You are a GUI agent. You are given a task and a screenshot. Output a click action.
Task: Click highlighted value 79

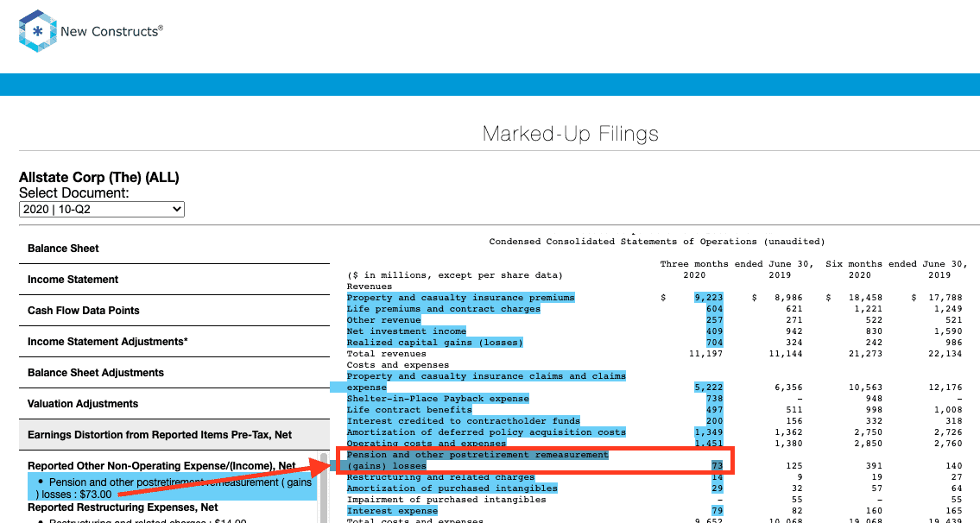pos(717,511)
